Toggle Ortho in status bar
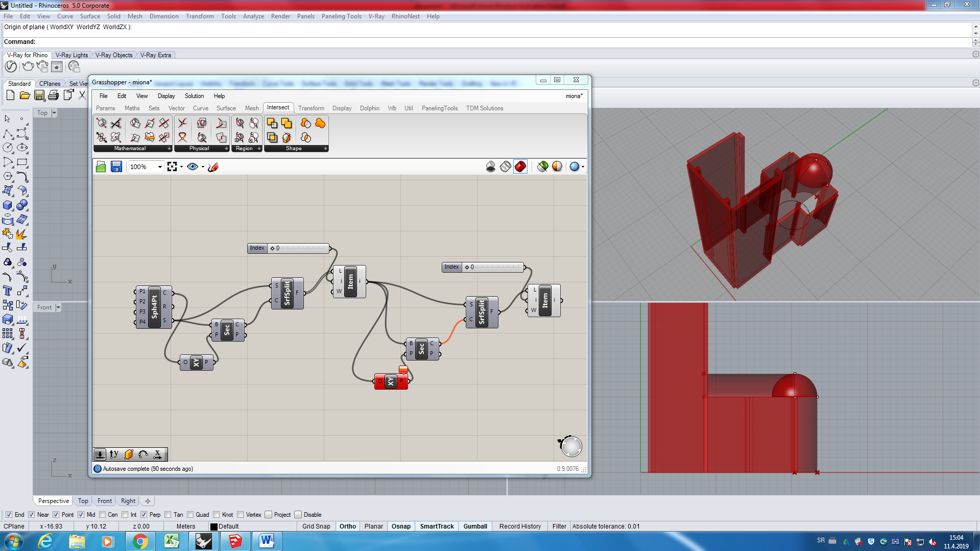Screen dimensions: 980x551 pyautogui.click(x=348, y=526)
